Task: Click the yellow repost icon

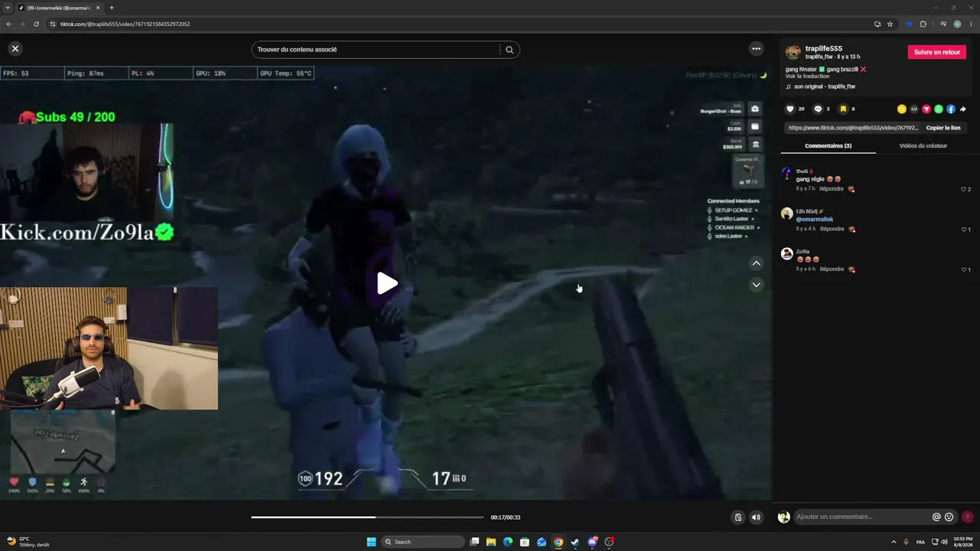Action: point(902,109)
